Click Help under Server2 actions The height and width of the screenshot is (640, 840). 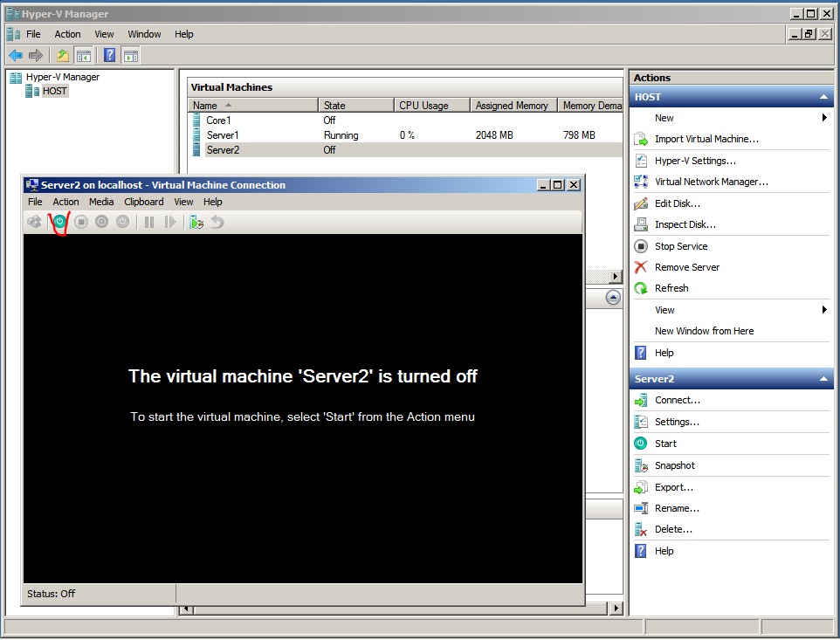coord(664,551)
